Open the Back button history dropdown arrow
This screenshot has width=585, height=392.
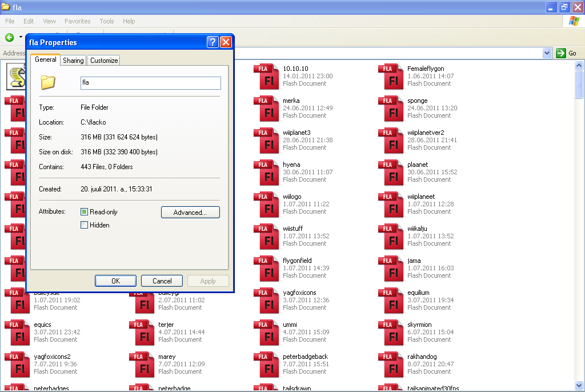21,37
